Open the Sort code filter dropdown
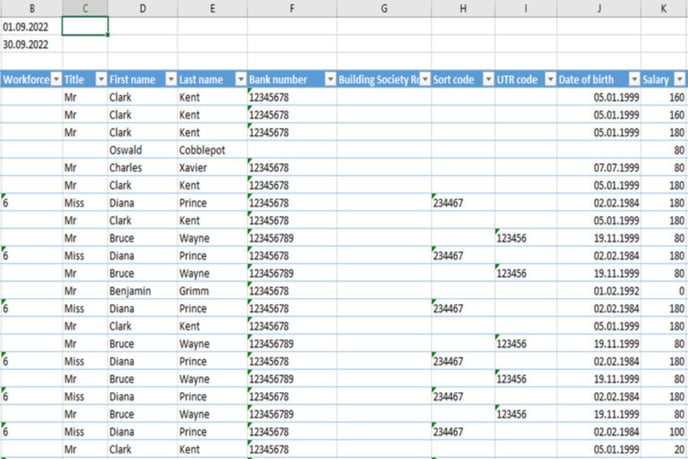 (488, 79)
